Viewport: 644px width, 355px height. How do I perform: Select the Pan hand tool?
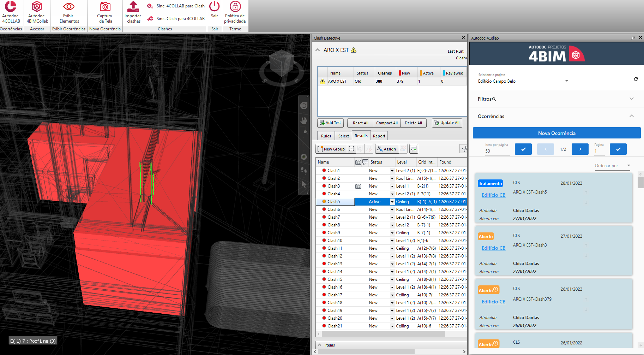pos(304,121)
